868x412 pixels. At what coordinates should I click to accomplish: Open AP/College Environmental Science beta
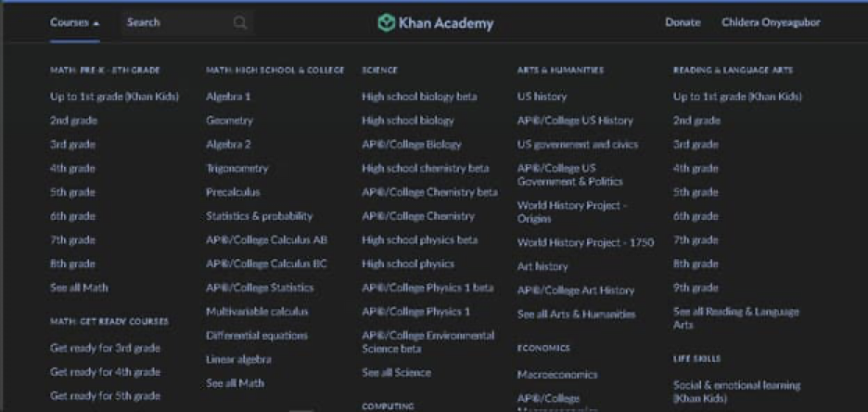click(428, 341)
